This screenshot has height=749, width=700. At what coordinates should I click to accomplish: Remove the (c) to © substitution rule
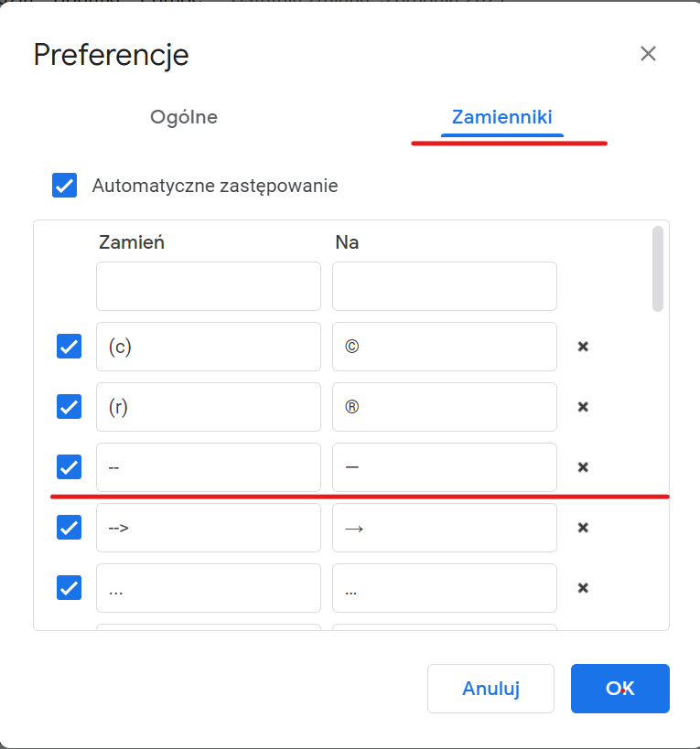coord(583,347)
